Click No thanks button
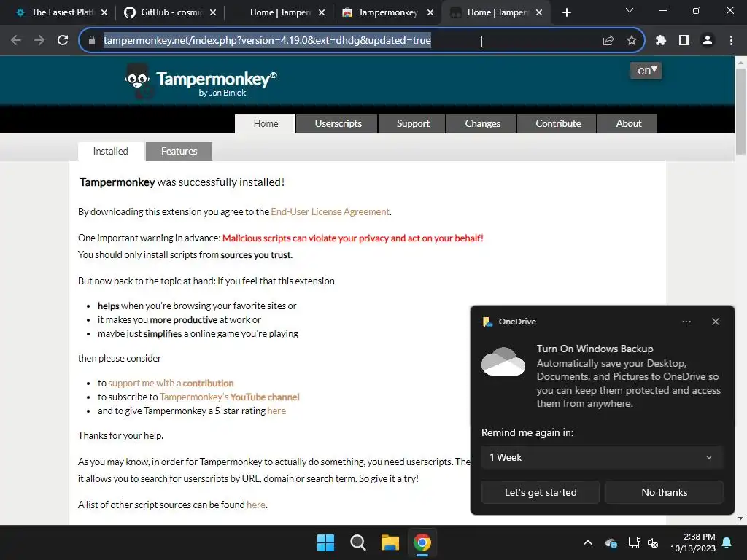The width and height of the screenshot is (747, 560). click(x=664, y=492)
